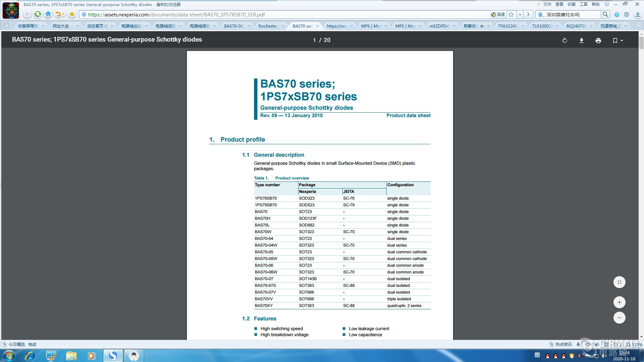The height and width of the screenshot is (362, 644).
Task: Zoom out the PDF with the minus button
Action: pos(620,318)
